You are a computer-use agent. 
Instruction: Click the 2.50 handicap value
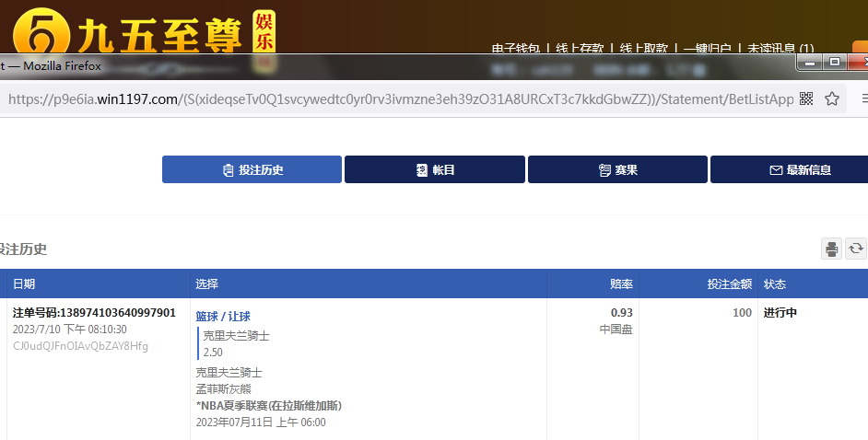[213, 353]
